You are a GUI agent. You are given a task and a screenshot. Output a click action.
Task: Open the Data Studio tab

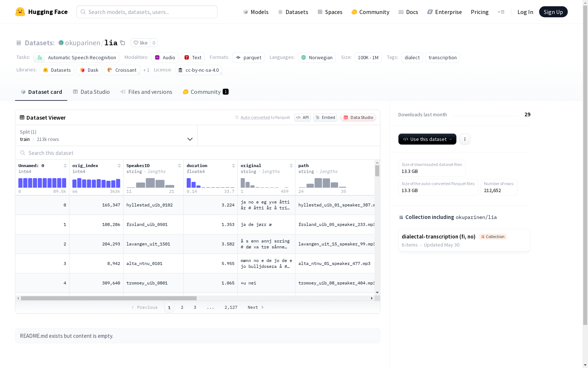click(92, 92)
